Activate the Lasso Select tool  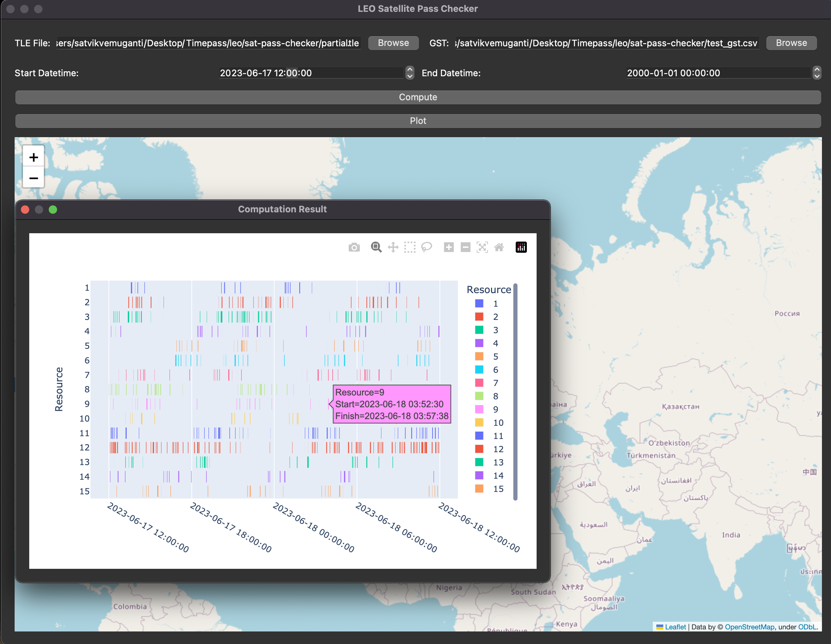pyautogui.click(x=427, y=248)
